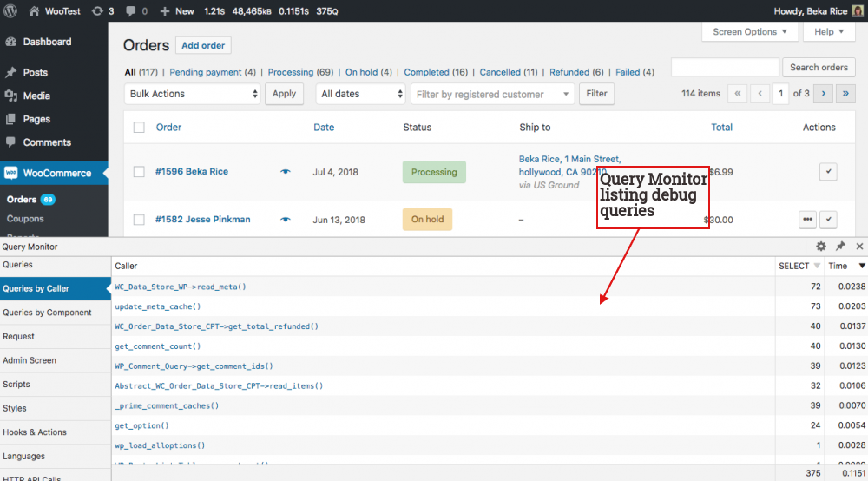Sort by the Time column arrow
Viewport: 868px width, 481px height.
click(x=861, y=267)
